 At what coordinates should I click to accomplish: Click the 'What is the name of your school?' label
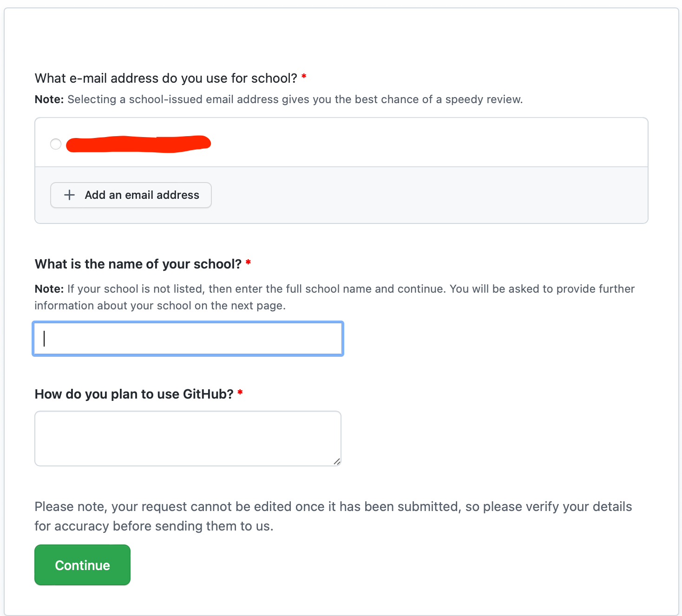pyautogui.click(x=138, y=264)
